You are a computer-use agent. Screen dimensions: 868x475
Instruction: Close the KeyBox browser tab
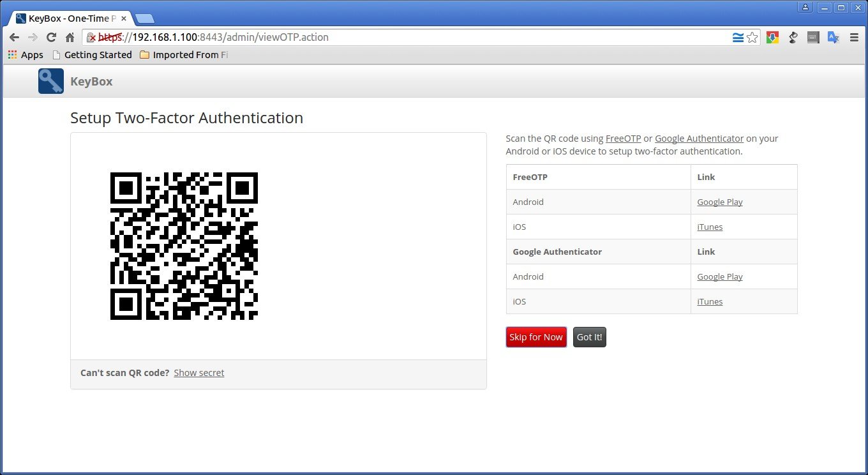(x=124, y=19)
